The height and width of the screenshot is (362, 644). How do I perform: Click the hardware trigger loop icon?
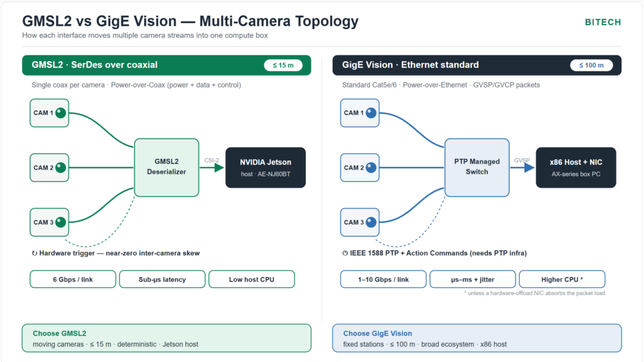coord(35,253)
